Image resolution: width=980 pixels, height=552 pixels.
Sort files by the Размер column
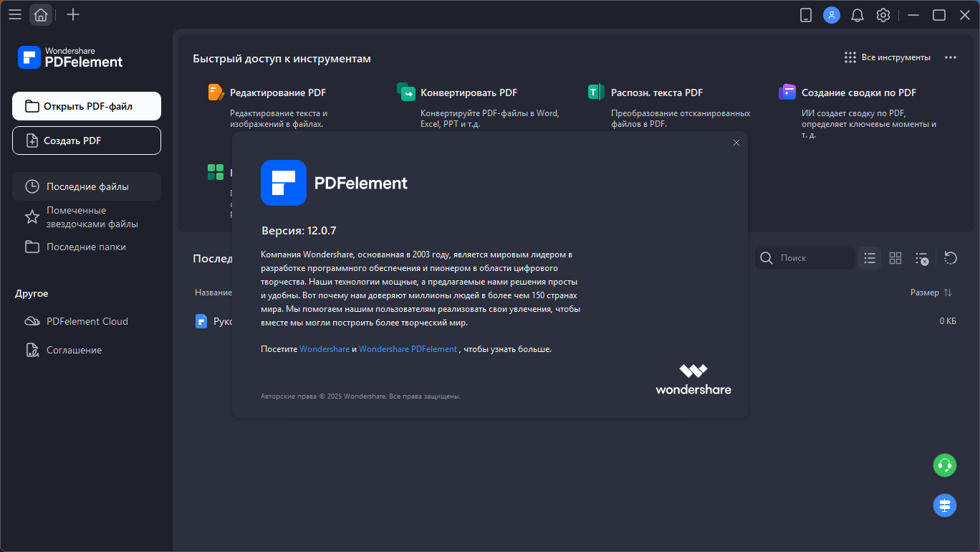(931, 292)
